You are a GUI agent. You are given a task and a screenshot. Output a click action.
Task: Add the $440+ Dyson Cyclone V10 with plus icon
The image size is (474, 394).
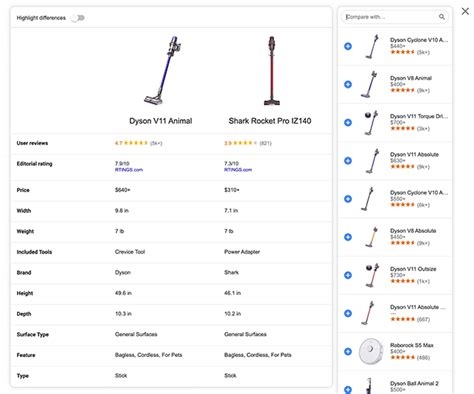pyautogui.click(x=348, y=46)
